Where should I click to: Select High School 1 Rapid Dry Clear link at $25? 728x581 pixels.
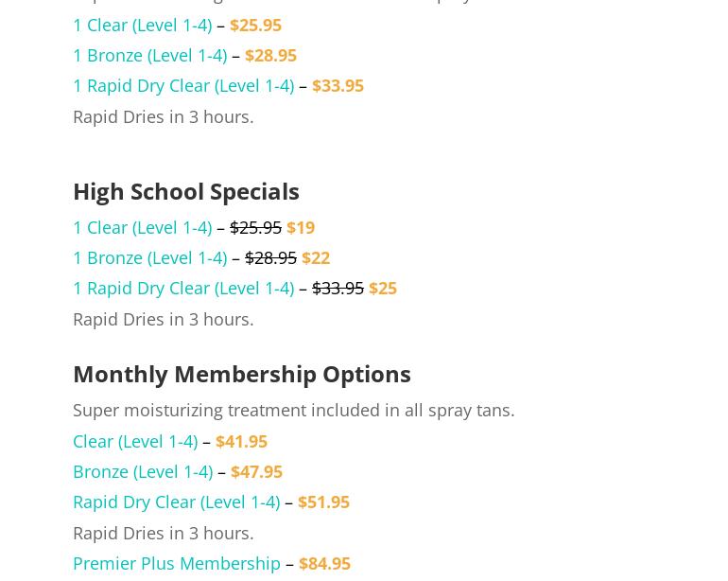183,289
